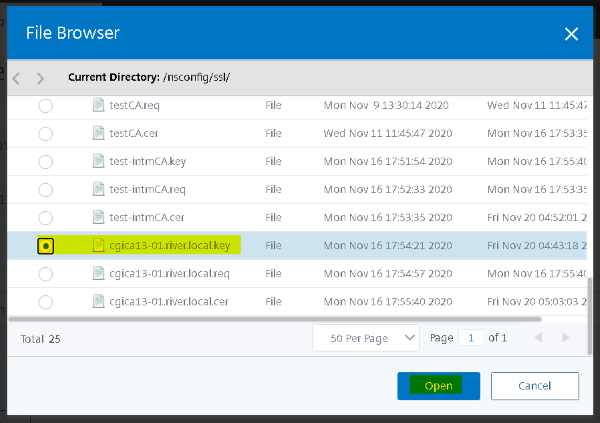Screen dimensions: 600x423
Task: Select the cgica13-01.river.local.req radio button
Action: [46, 274]
